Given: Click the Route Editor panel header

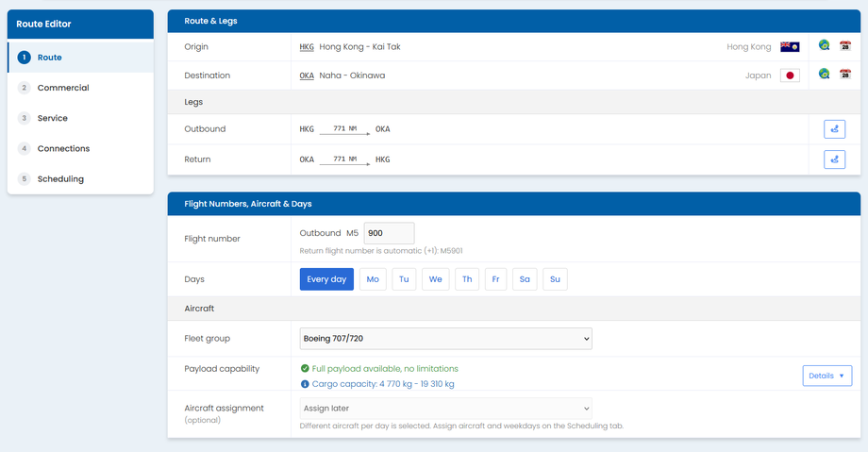Looking at the screenshot, I should [x=80, y=24].
